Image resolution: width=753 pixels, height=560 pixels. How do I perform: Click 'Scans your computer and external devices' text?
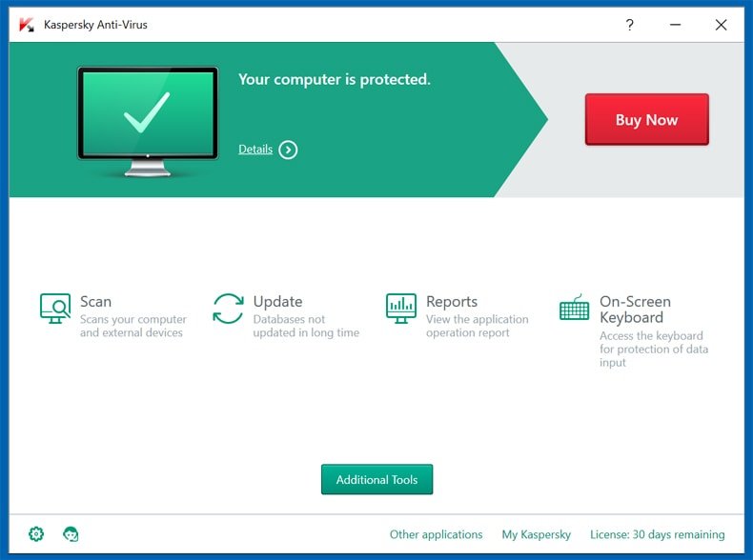(133, 326)
